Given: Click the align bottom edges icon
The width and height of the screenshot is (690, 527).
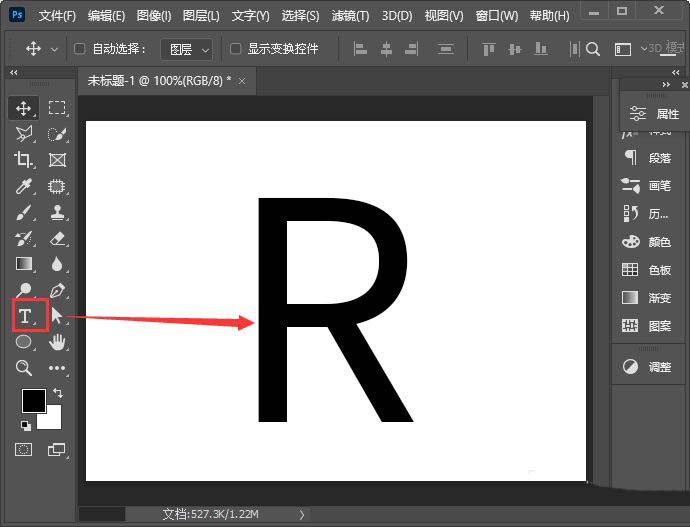Looking at the screenshot, I should coord(540,49).
